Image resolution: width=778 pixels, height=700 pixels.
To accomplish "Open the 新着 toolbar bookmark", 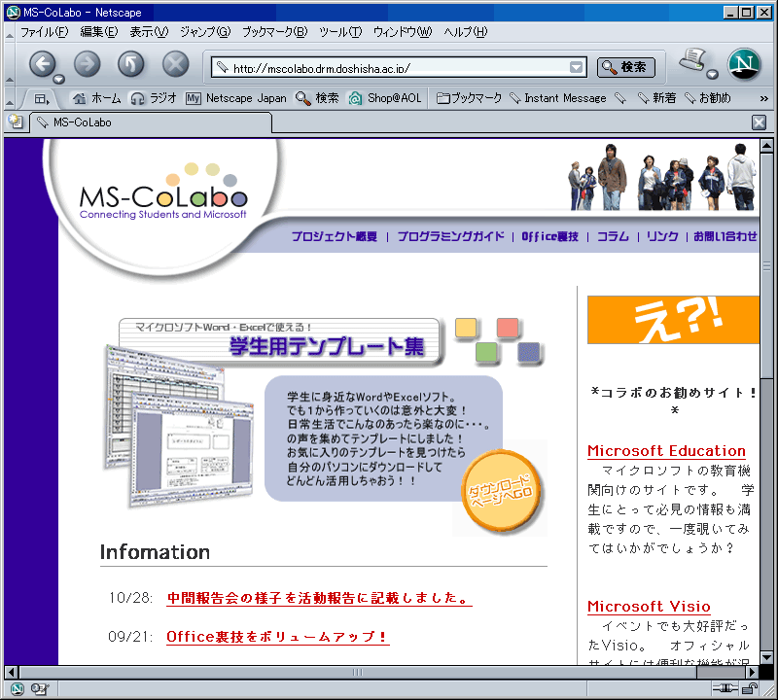I will [x=657, y=98].
